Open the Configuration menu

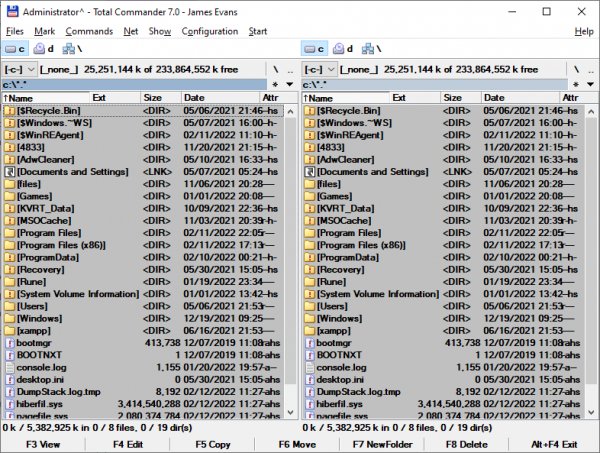210,31
